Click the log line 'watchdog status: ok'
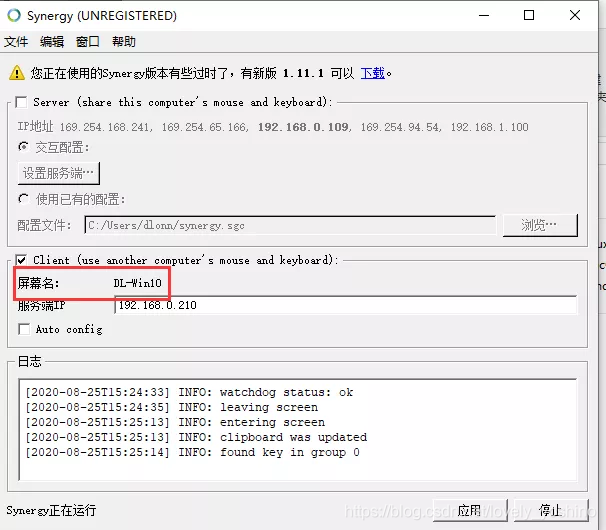The height and width of the screenshot is (530, 606). [x=189, y=392]
